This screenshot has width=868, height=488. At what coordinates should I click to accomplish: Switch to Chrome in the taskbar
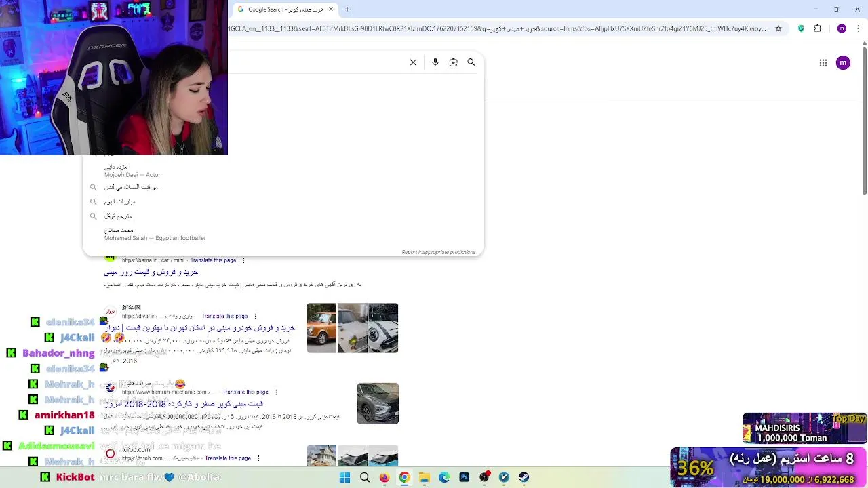point(404,477)
